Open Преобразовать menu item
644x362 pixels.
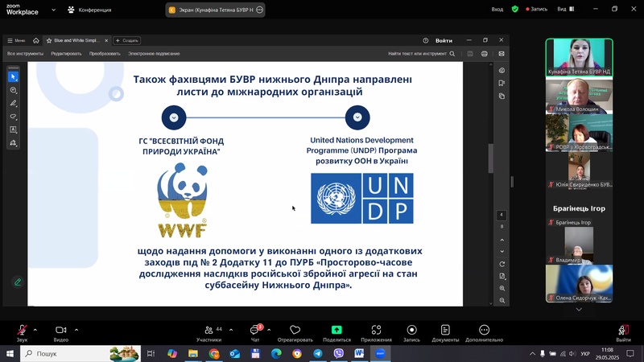tap(105, 54)
